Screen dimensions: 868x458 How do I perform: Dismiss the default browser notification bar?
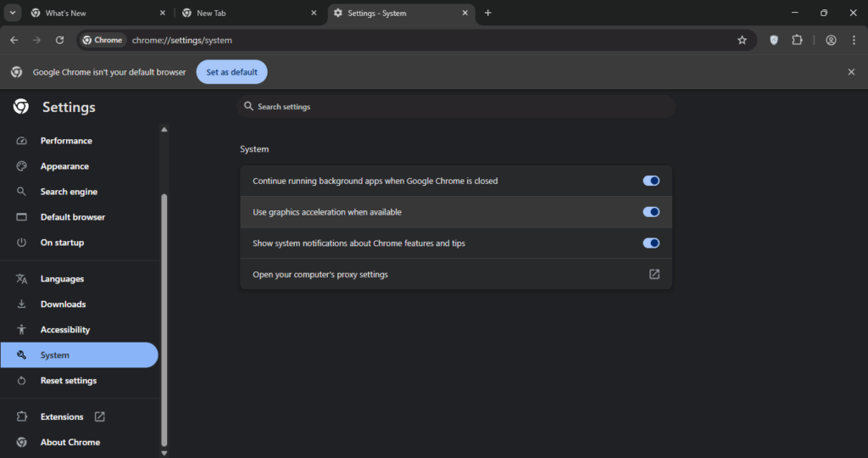(851, 72)
